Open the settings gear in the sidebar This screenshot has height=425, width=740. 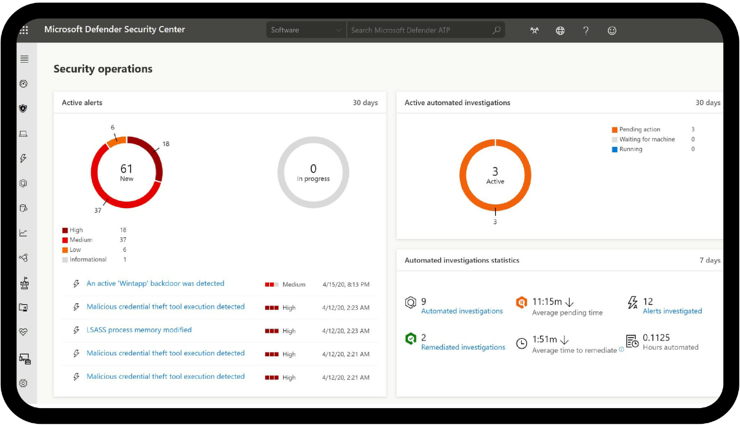24,383
